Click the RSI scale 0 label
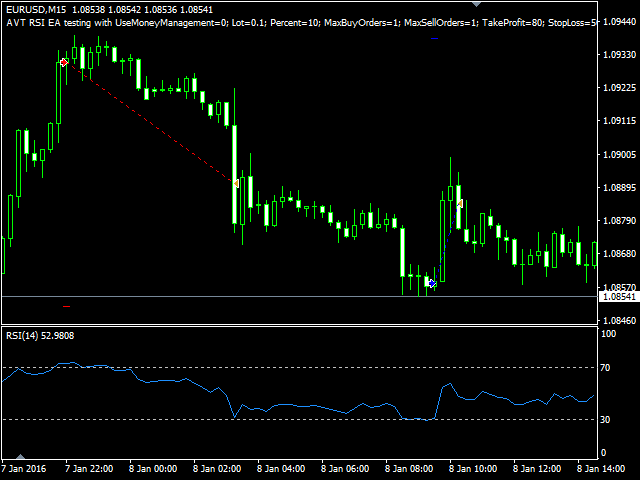Screen dimensions: 640x480 click(603, 453)
